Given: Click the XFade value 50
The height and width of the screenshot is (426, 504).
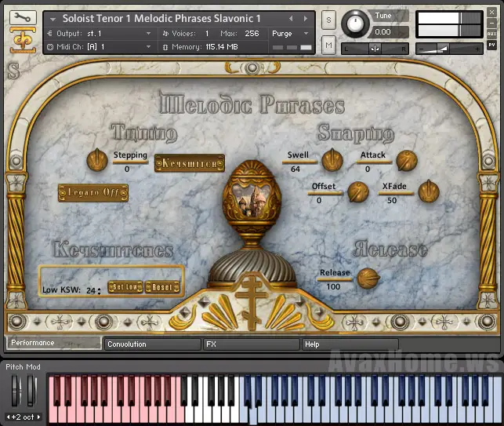Looking at the screenshot, I should 392,201.
